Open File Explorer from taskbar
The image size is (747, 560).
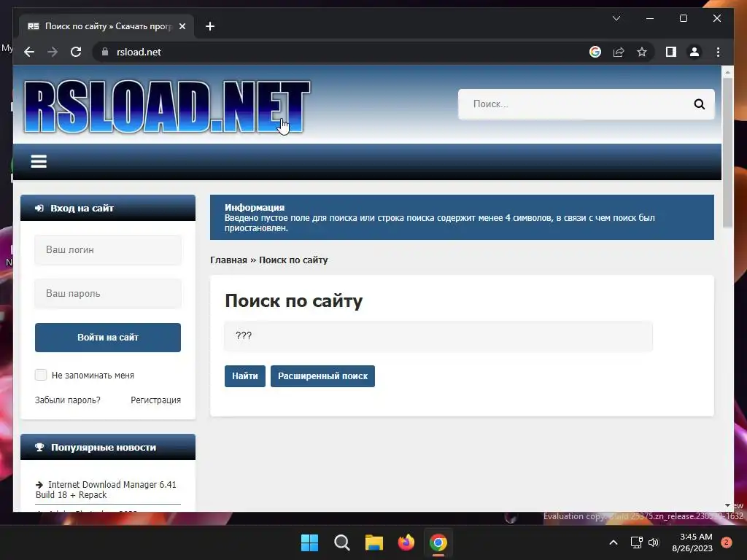coord(374,542)
